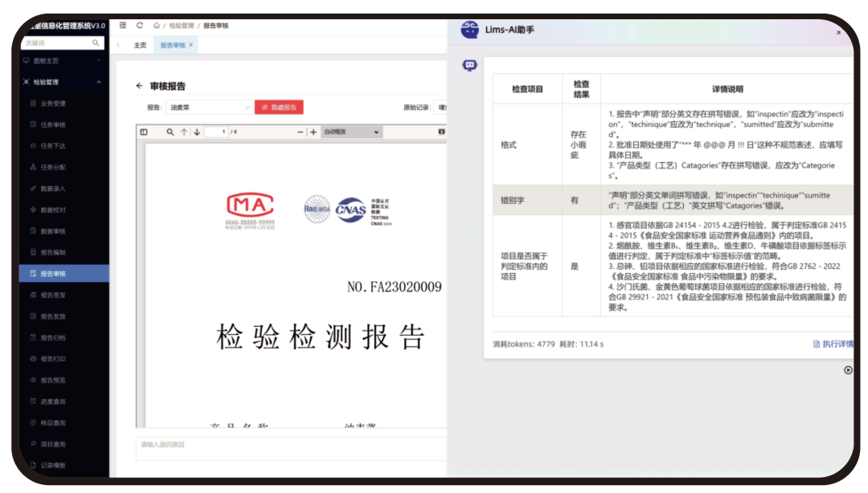The image size is (868, 493).
Task: Click the PDF search magnifier icon
Action: click(170, 132)
